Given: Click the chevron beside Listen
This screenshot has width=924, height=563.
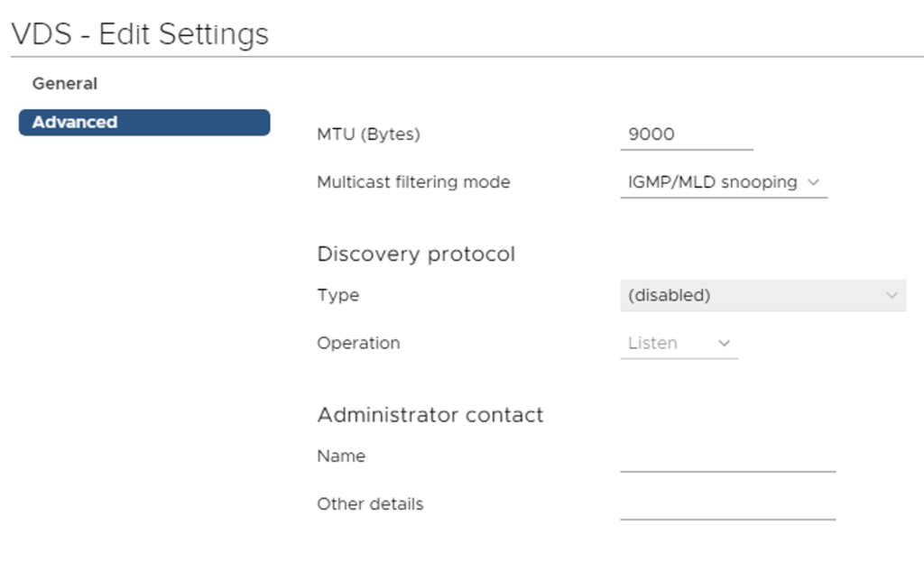Looking at the screenshot, I should point(724,344).
